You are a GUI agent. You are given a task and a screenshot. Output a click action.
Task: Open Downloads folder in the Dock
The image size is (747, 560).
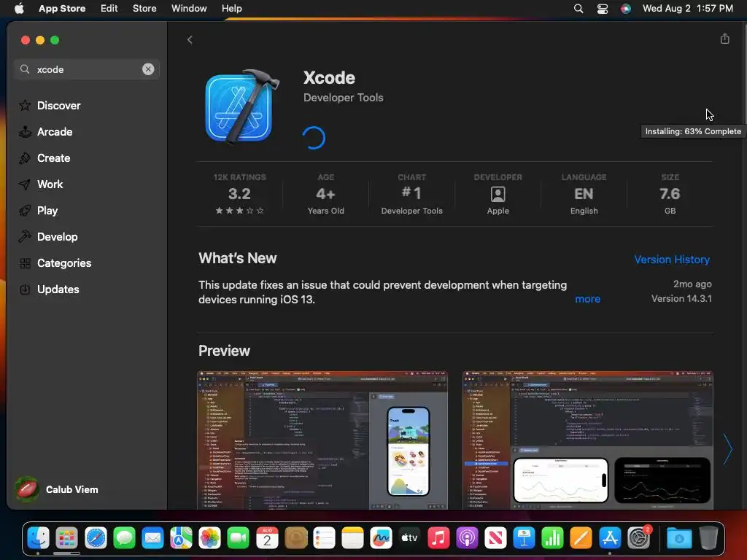point(679,538)
